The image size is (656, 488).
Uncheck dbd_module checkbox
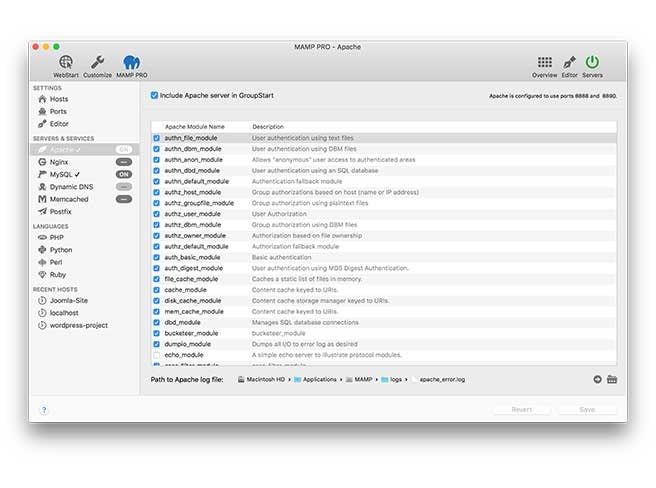tap(156, 323)
